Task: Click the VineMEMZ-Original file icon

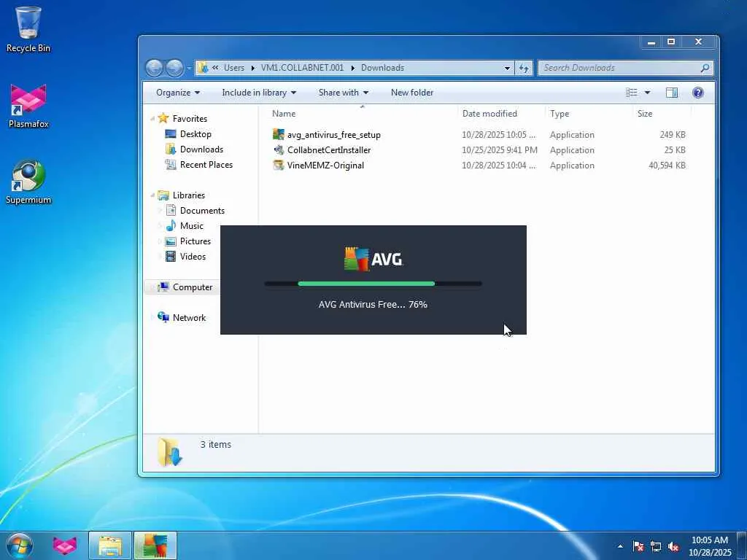Action: pyautogui.click(x=278, y=165)
